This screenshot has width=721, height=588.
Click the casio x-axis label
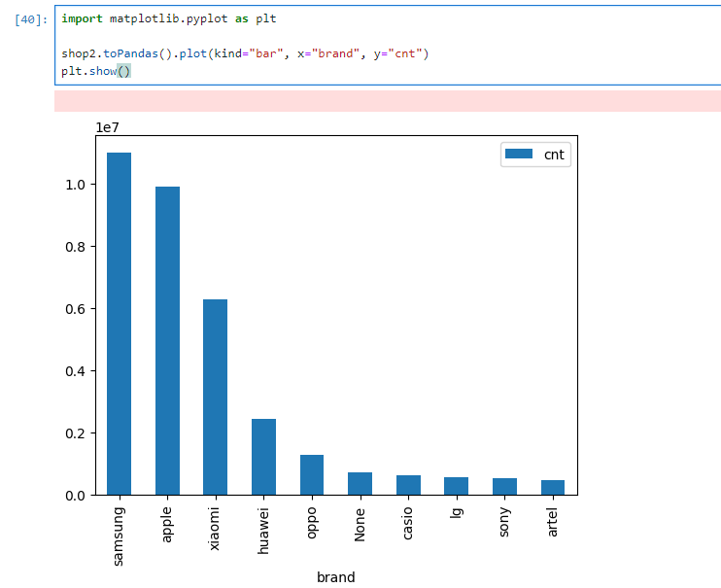[407, 523]
